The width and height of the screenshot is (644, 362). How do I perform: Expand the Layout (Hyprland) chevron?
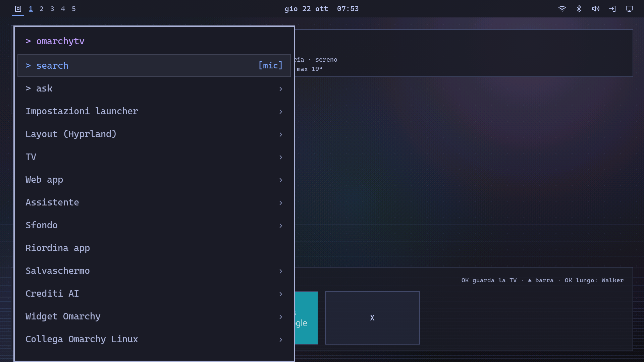281,134
